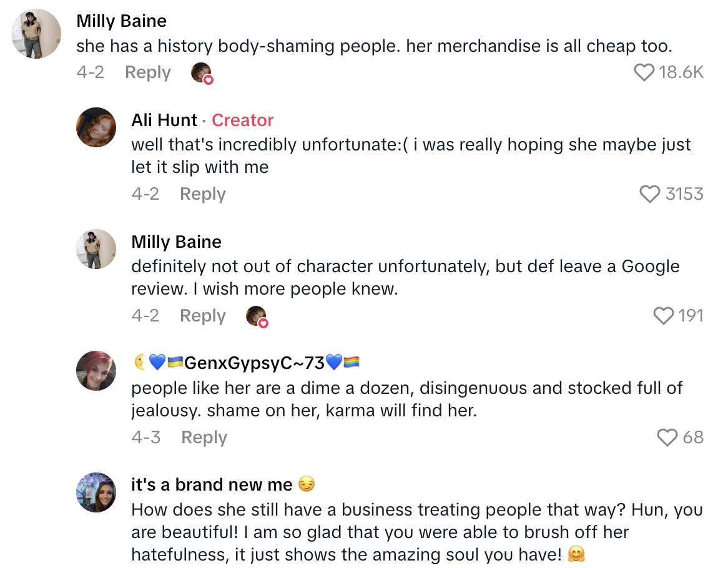Reply to Ali Hunt's creator comment
This screenshot has width=728, height=568.
click(202, 194)
